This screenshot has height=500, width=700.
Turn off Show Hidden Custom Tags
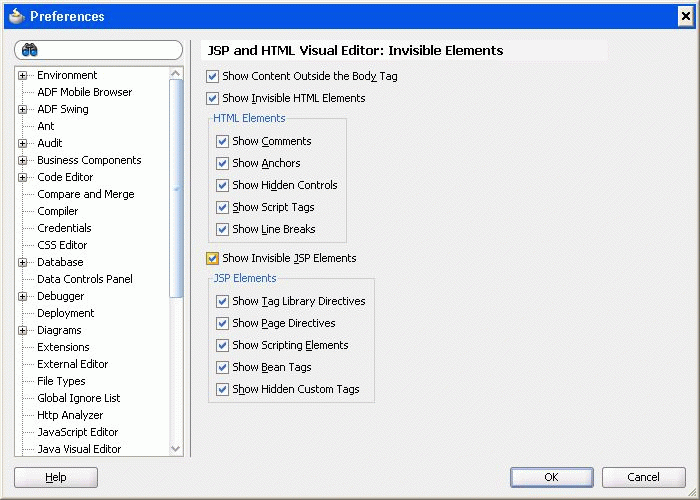pyautogui.click(x=222, y=389)
